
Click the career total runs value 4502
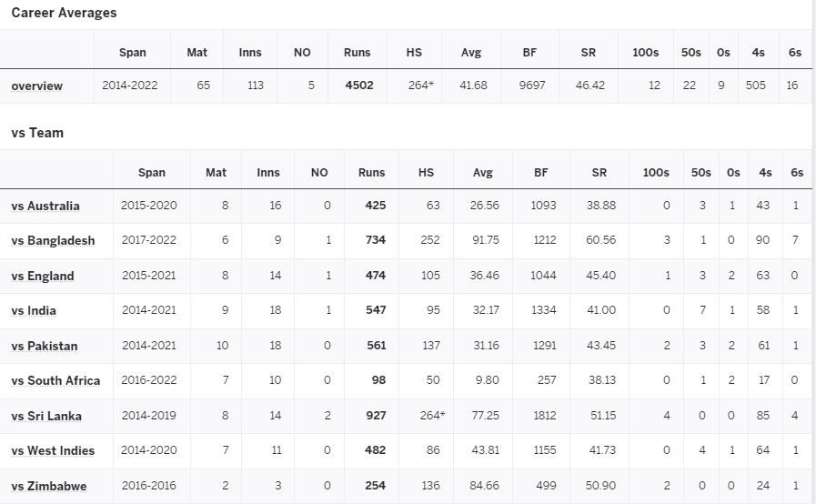tap(359, 86)
